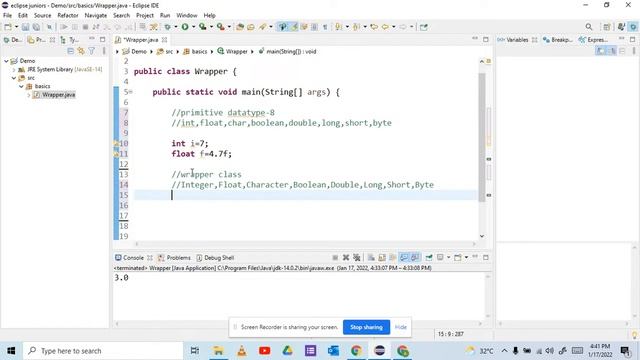640x360 pixels.
Task: Open the New file dropdown arrow
Action: pyautogui.click(x=16, y=27)
